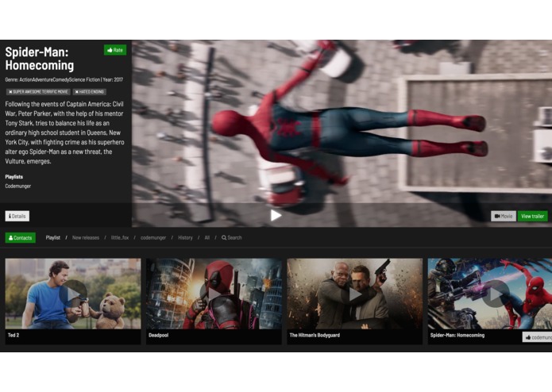Click 'The Hitman's Bodyguard' title text
This screenshot has width=552, height=392.
pos(315,335)
